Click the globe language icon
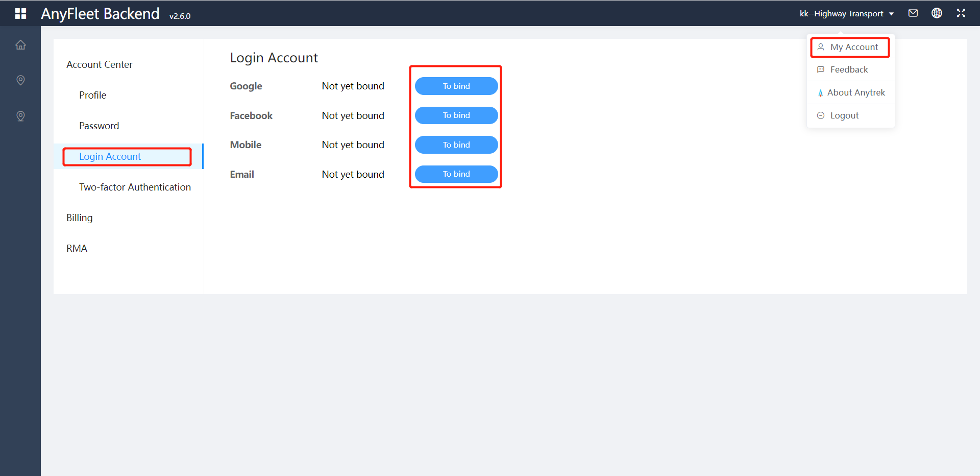The height and width of the screenshot is (476, 980). [937, 13]
